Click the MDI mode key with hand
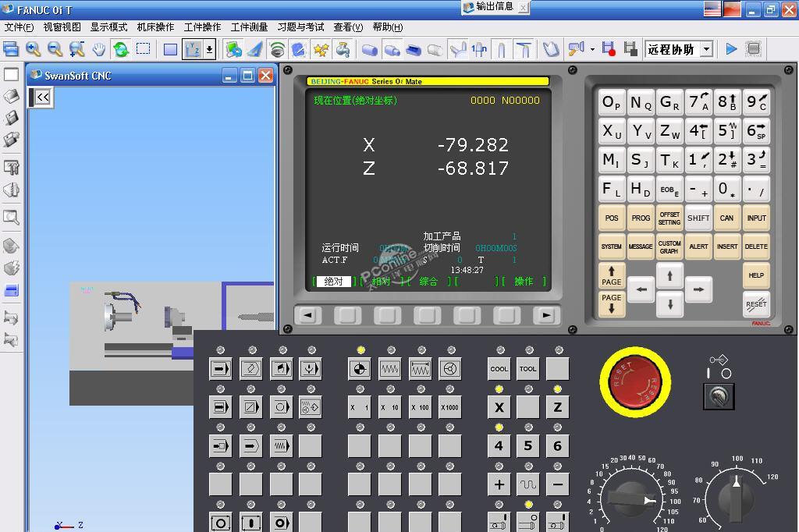The image size is (799, 532). click(281, 368)
